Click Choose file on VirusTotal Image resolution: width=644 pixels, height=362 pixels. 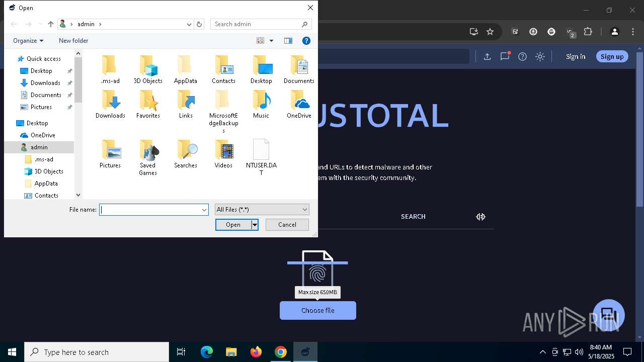tap(318, 311)
